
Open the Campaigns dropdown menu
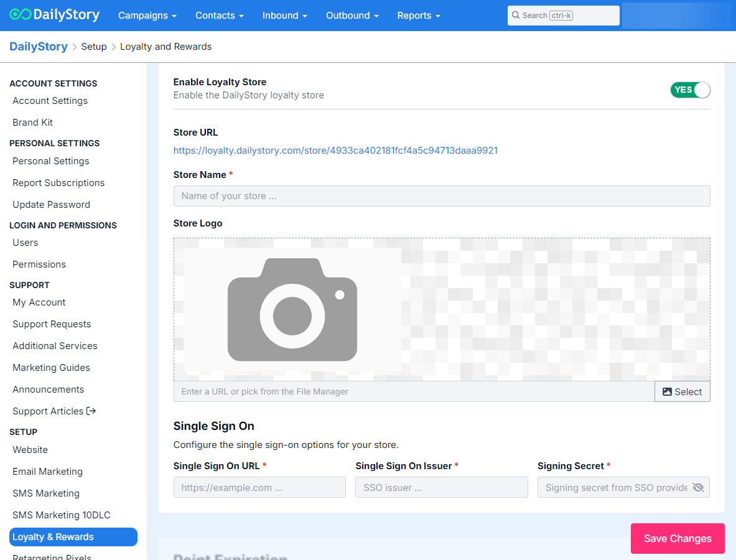147,16
